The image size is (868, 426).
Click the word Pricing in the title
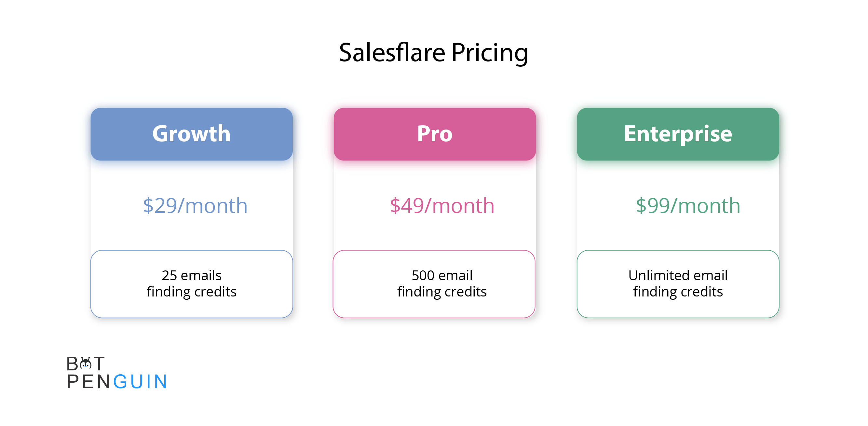490,53
